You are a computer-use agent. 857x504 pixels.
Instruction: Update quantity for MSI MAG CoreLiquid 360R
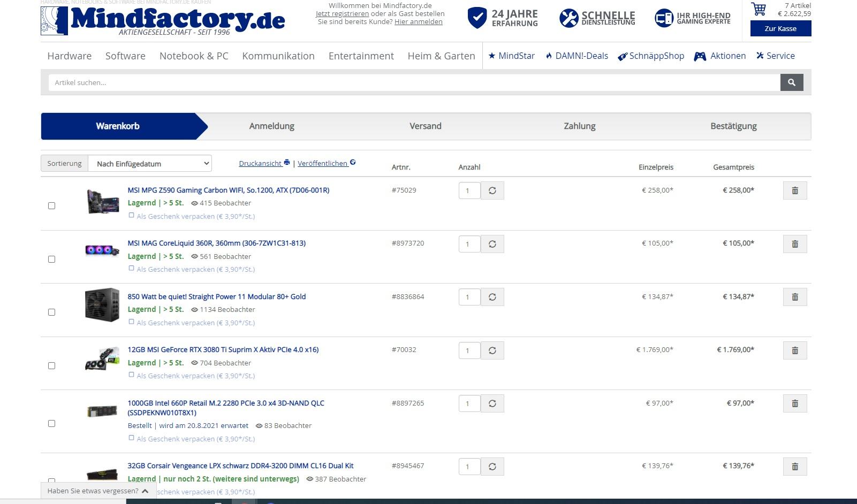pyautogui.click(x=492, y=244)
